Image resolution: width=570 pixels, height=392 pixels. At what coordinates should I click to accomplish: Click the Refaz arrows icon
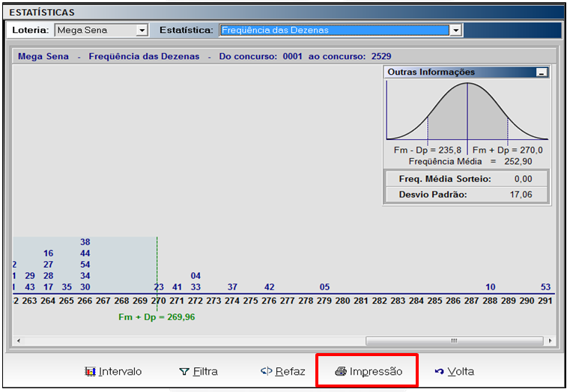coord(267,371)
